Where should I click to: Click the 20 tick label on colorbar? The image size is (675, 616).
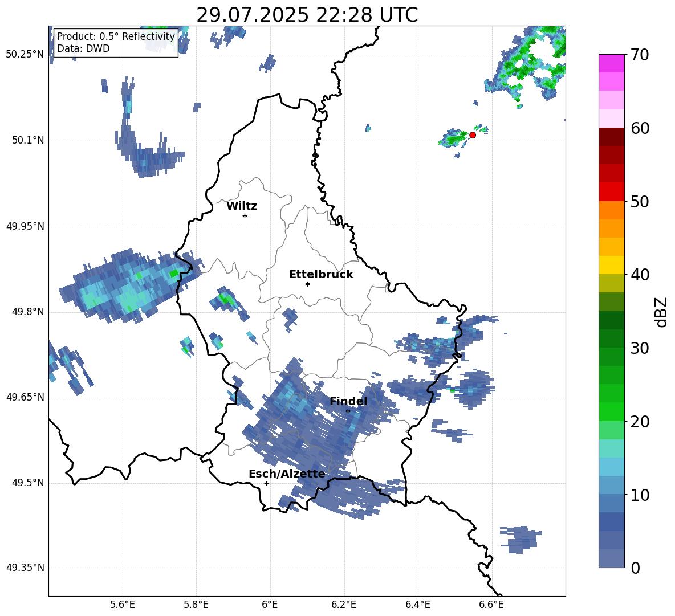point(640,422)
